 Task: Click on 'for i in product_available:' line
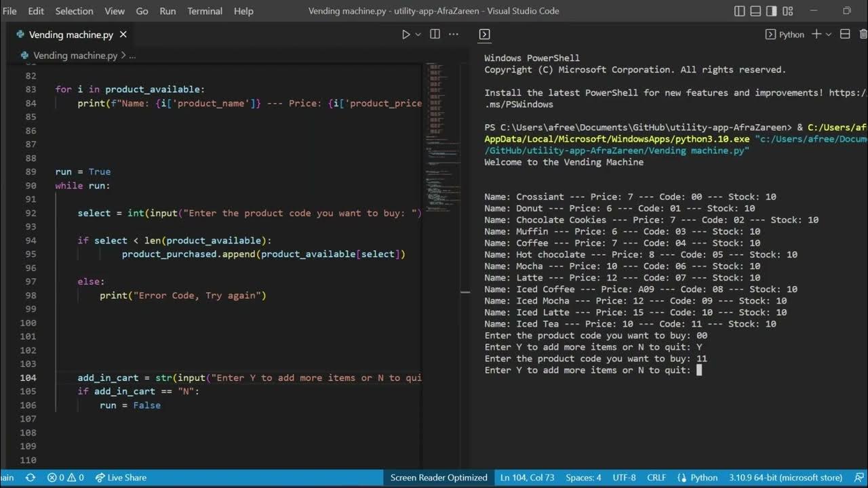130,89
